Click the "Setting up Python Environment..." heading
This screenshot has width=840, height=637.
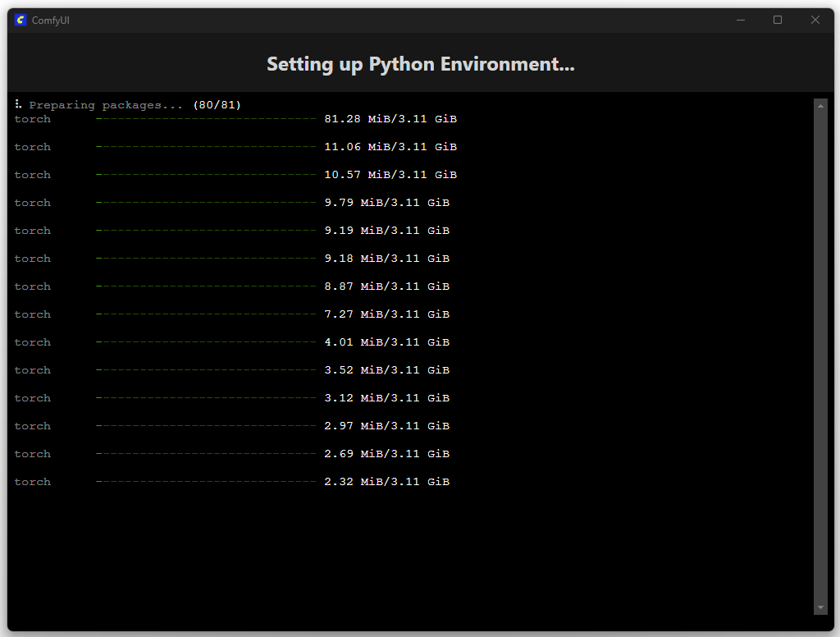(420, 64)
